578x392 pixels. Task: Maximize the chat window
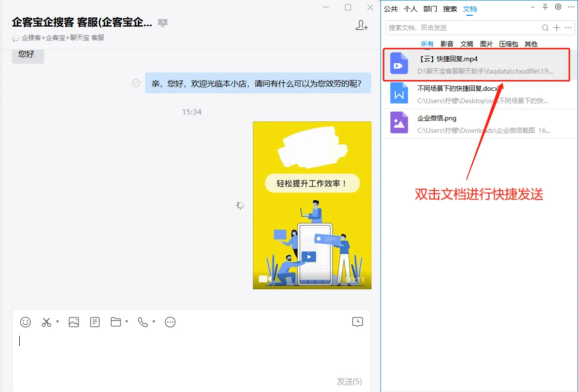[x=348, y=7]
